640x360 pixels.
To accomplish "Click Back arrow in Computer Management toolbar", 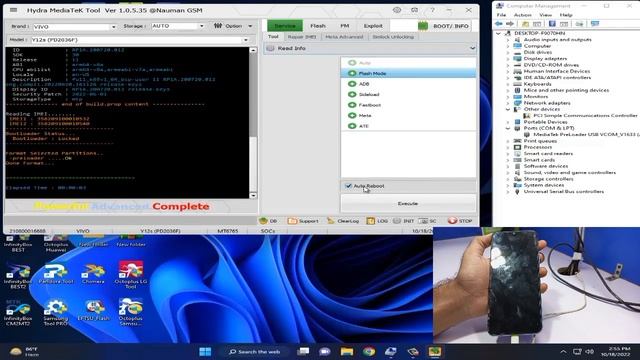I will [499, 24].
